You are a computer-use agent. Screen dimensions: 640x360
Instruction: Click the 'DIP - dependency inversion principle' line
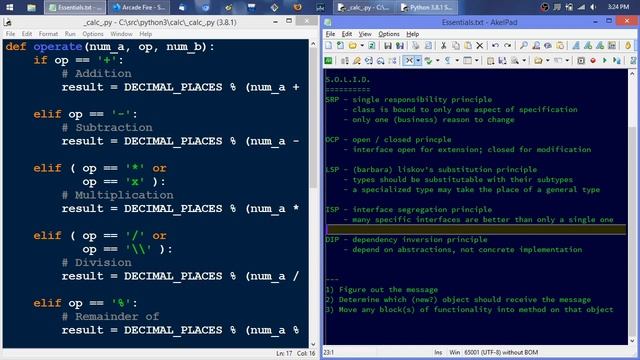pyautogui.click(x=406, y=240)
